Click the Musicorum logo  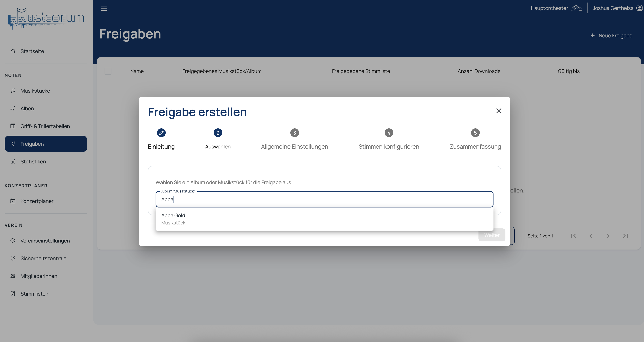(46, 19)
